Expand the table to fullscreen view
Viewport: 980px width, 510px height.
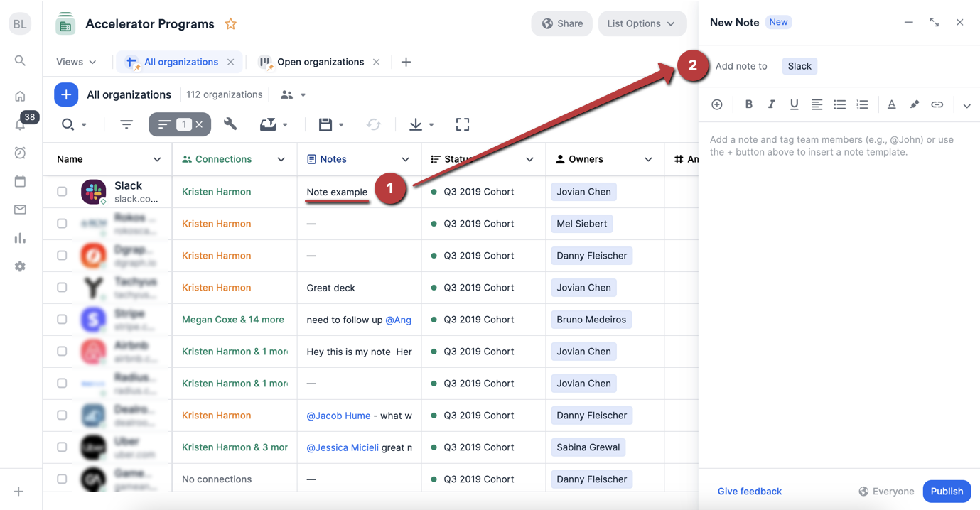pyautogui.click(x=463, y=124)
